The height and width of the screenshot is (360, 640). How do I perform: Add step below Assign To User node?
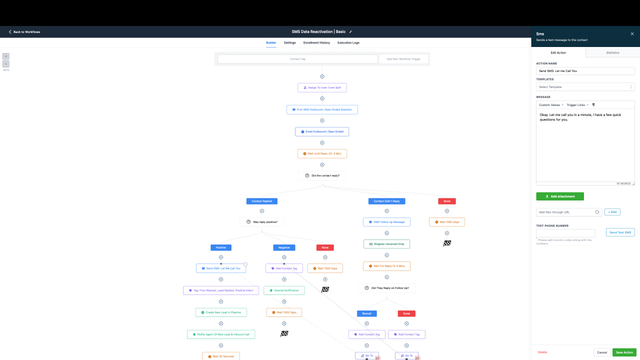322,99
